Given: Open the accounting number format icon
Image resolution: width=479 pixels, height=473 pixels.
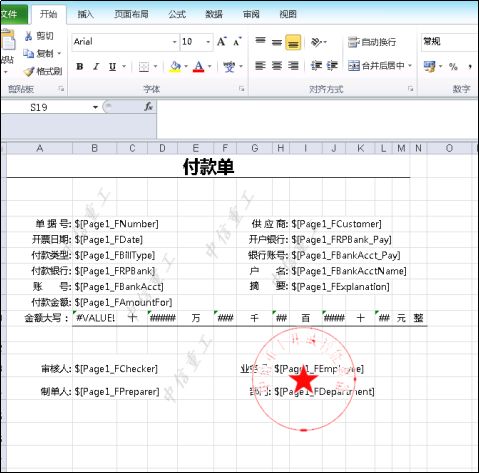Looking at the screenshot, I should (429, 66).
